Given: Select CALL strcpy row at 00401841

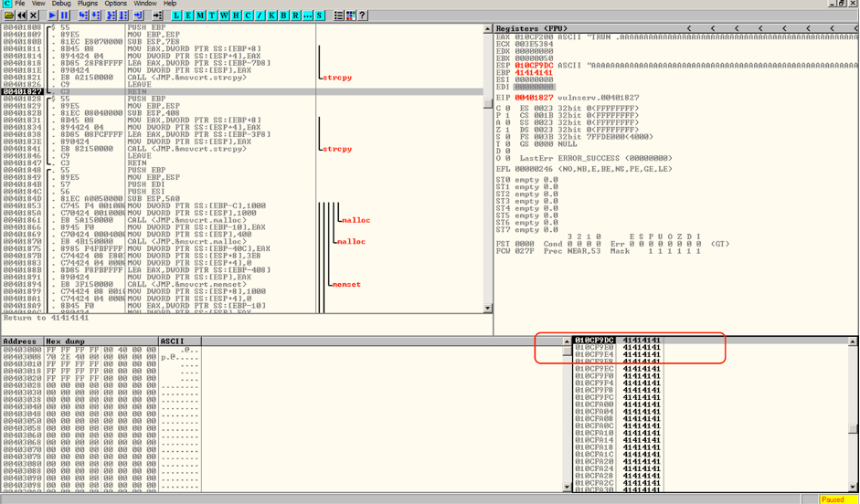Looking at the screenshot, I should click(x=242, y=149).
